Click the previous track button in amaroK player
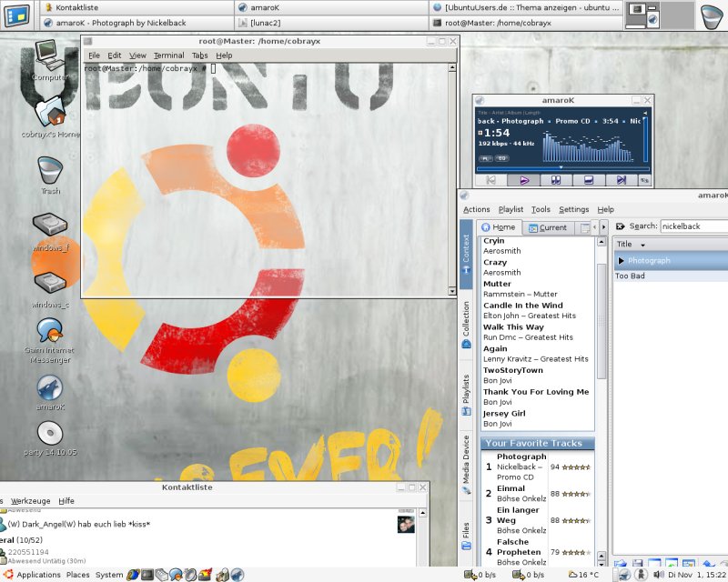 point(490,180)
